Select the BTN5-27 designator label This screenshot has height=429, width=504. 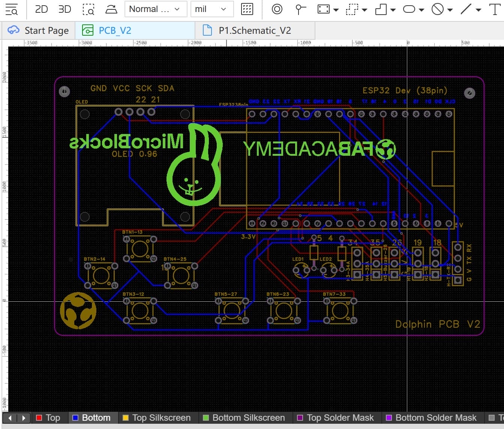pos(226,294)
